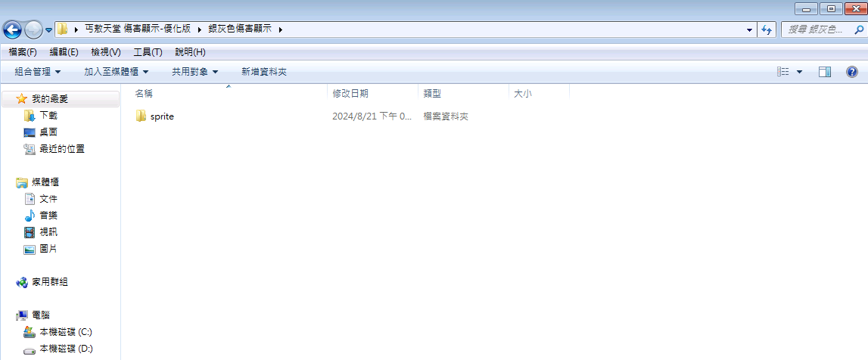Select 家用群組 in navigation pane

point(50,282)
